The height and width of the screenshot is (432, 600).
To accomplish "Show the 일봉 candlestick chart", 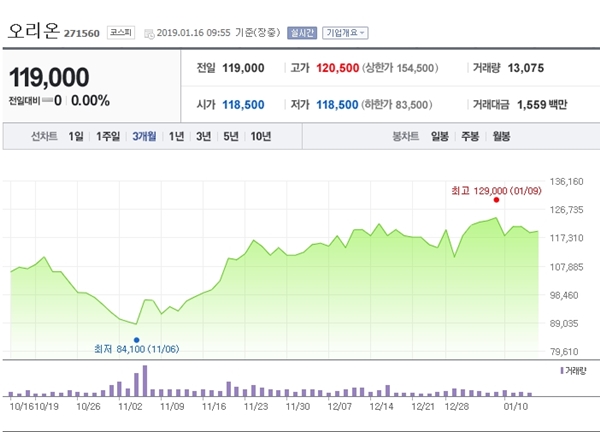I will pos(440,136).
